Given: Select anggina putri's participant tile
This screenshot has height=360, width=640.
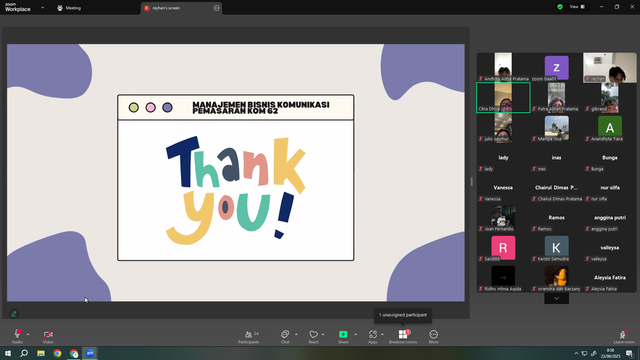Looking at the screenshot, I should point(610,218).
